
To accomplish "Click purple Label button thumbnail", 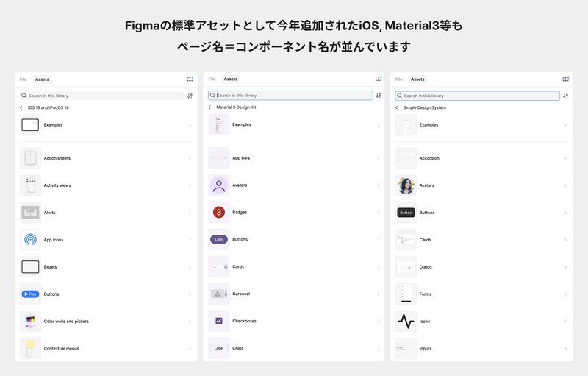I will point(219,239).
